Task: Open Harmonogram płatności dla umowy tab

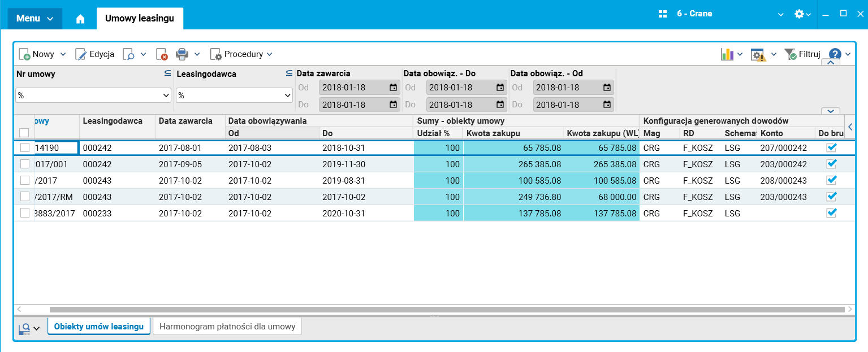Action: click(x=228, y=327)
